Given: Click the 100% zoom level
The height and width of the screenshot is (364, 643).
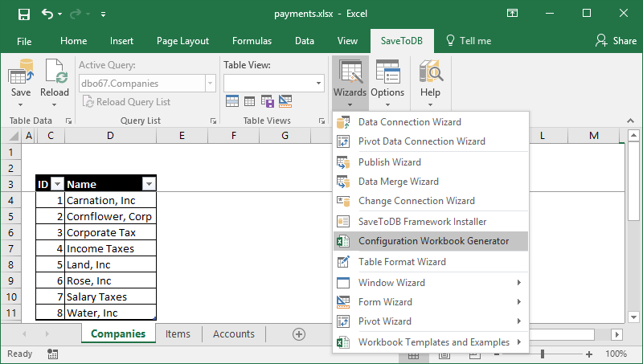Looking at the screenshot, I should [616, 354].
